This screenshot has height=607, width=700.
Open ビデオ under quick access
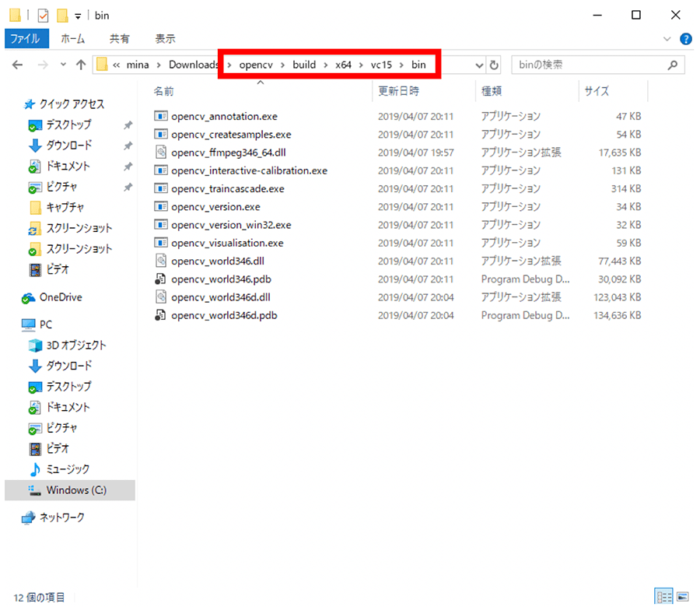pos(49,270)
